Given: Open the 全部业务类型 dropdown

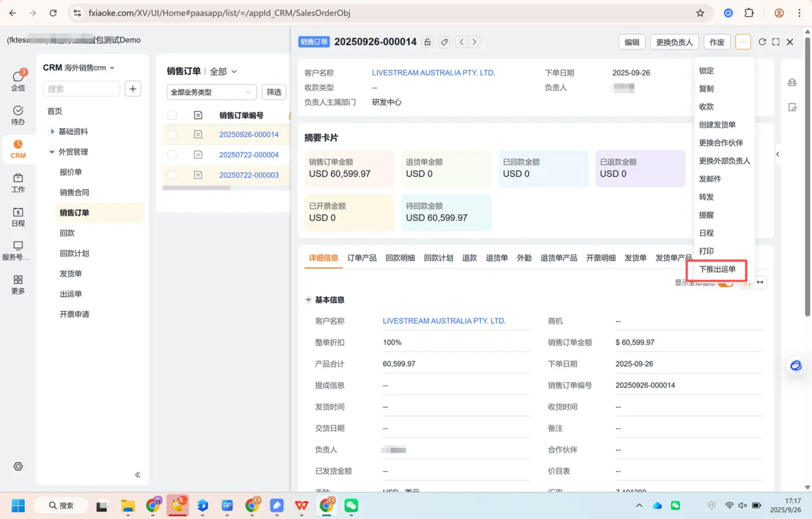Looking at the screenshot, I should 211,92.
